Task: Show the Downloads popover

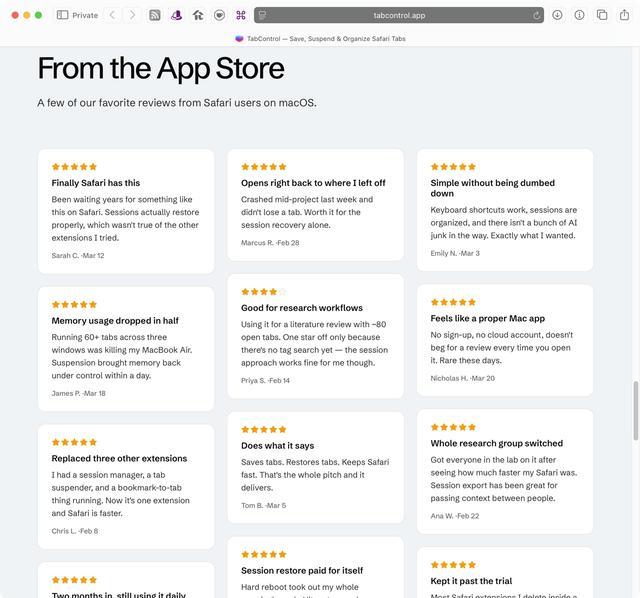Action: pyautogui.click(x=557, y=15)
